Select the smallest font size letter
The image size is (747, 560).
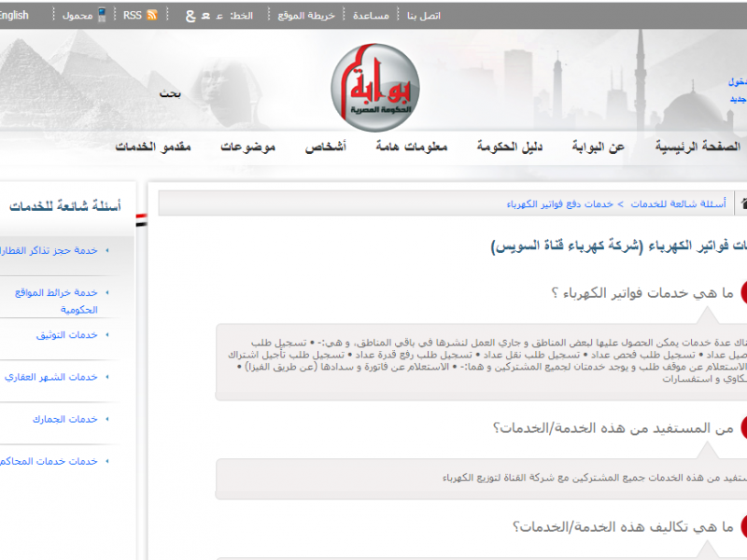pyautogui.click(x=219, y=16)
